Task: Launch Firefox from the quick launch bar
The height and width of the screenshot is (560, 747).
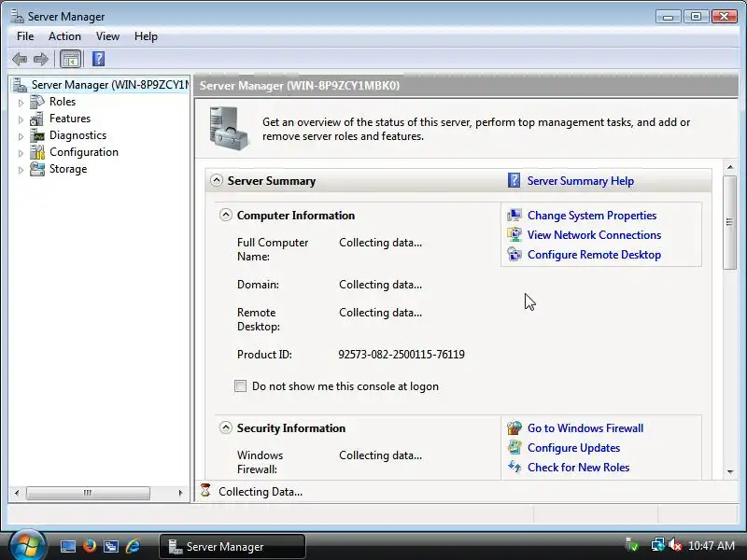Action: 89,546
